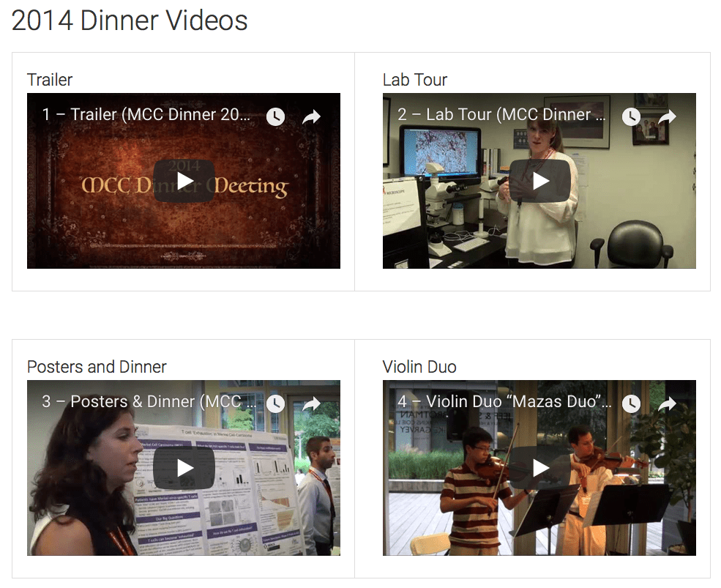Add Violin Duo video to Watch Later
This screenshot has height=588, width=721.
click(632, 404)
